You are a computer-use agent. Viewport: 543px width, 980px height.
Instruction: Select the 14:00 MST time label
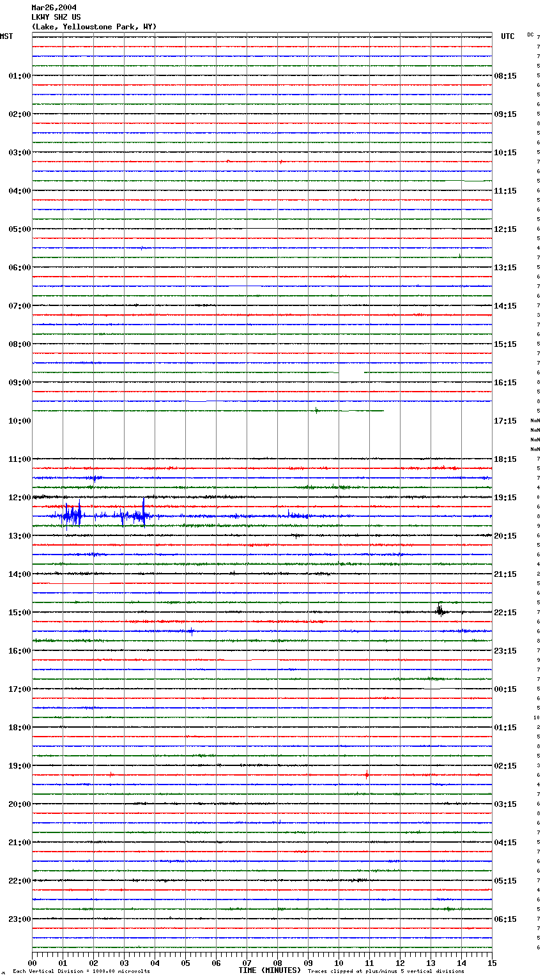pyautogui.click(x=20, y=574)
